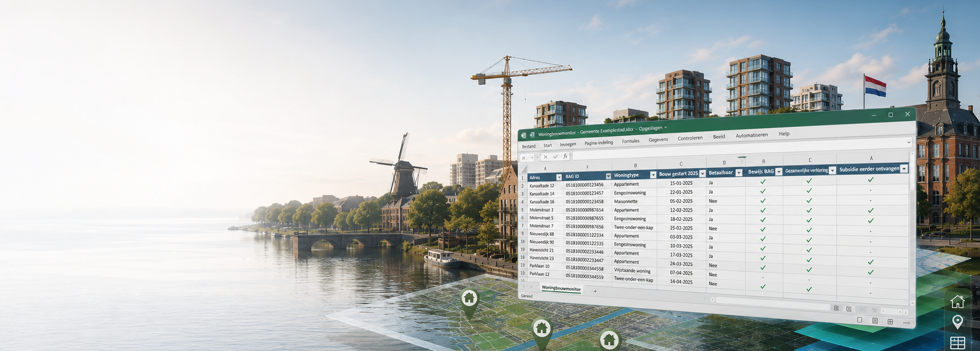Switch to the Invoegen tab
Viewport: 980px width, 351px height.
click(x=568, y=144)
